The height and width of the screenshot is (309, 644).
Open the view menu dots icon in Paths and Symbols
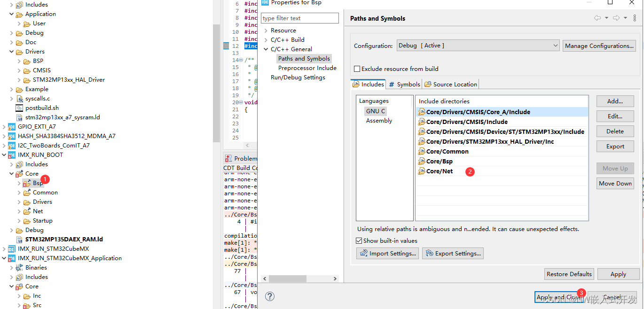pos(635,17)
